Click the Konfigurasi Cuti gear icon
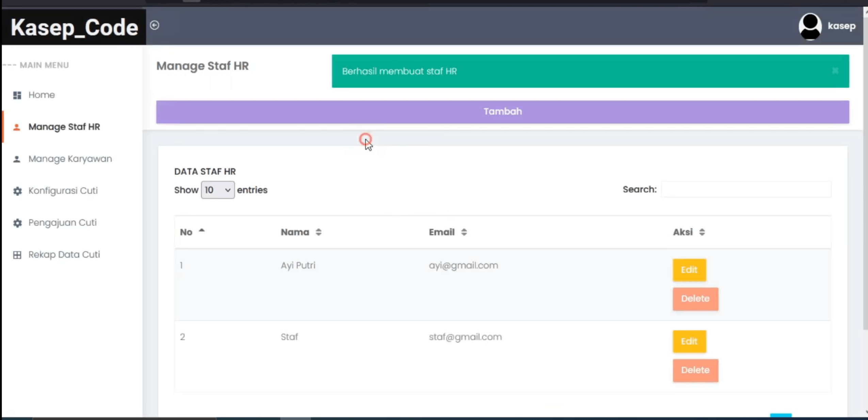 coord(17,191)
